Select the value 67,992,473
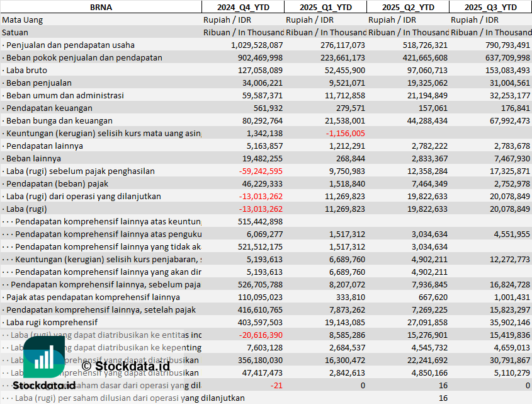The width and height of the screenshot is (532, 404). (x=509, y=120)
